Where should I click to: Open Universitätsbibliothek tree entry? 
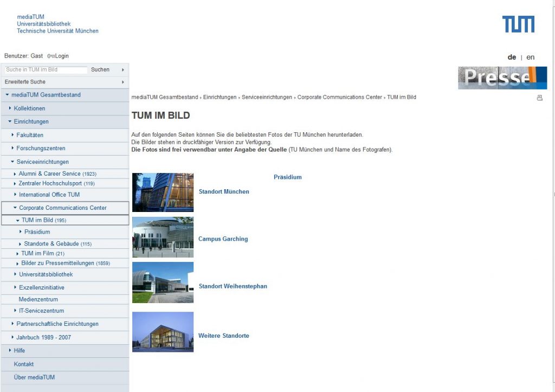click(x=46, y=274)
